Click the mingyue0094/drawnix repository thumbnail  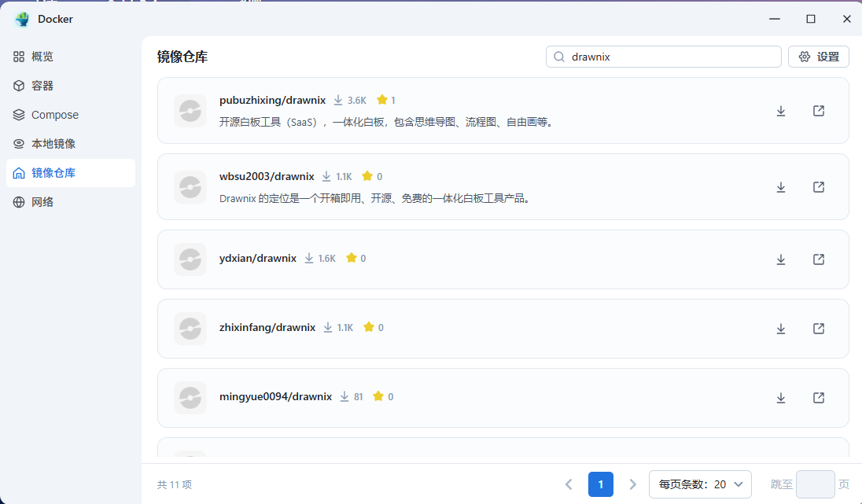tap(190, 398)
